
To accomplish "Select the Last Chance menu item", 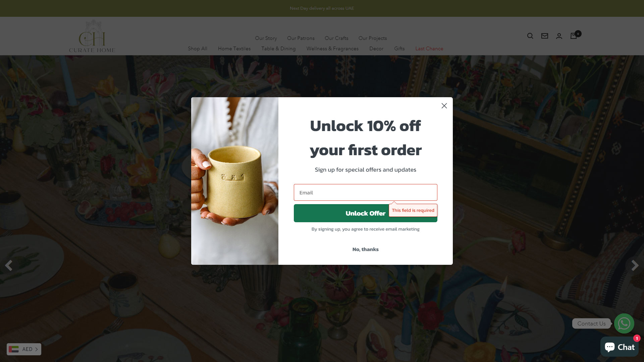I will click(429, 49).
